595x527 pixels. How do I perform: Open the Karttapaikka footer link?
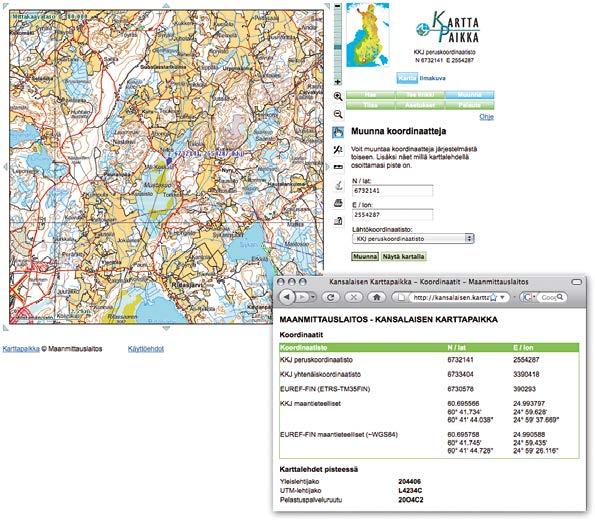point(21,349)
